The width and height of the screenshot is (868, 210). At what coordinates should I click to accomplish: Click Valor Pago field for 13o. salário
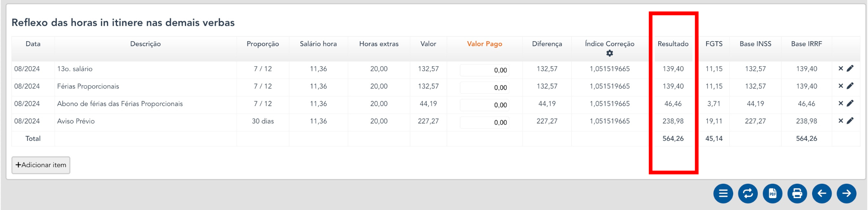(484, 70)
